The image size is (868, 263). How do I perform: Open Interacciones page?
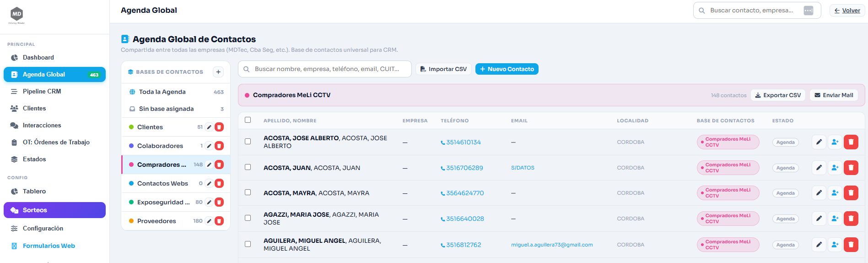[x=54, y=125]
